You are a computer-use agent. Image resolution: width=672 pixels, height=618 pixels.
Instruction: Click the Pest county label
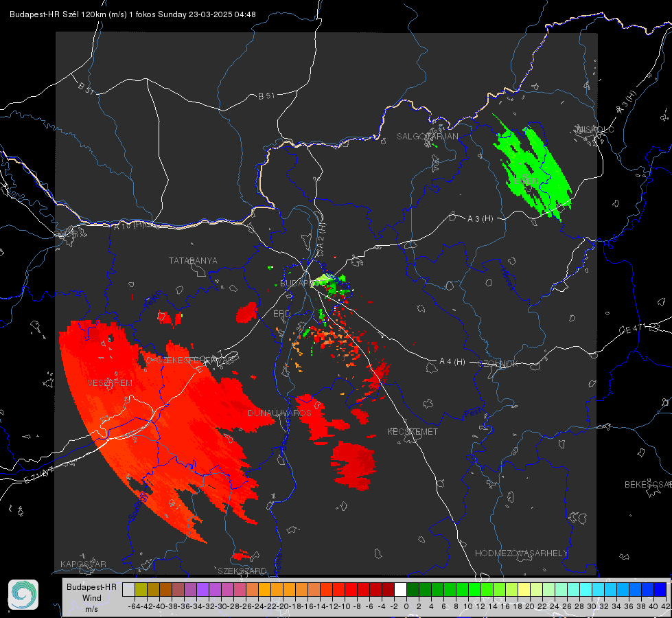472,413
